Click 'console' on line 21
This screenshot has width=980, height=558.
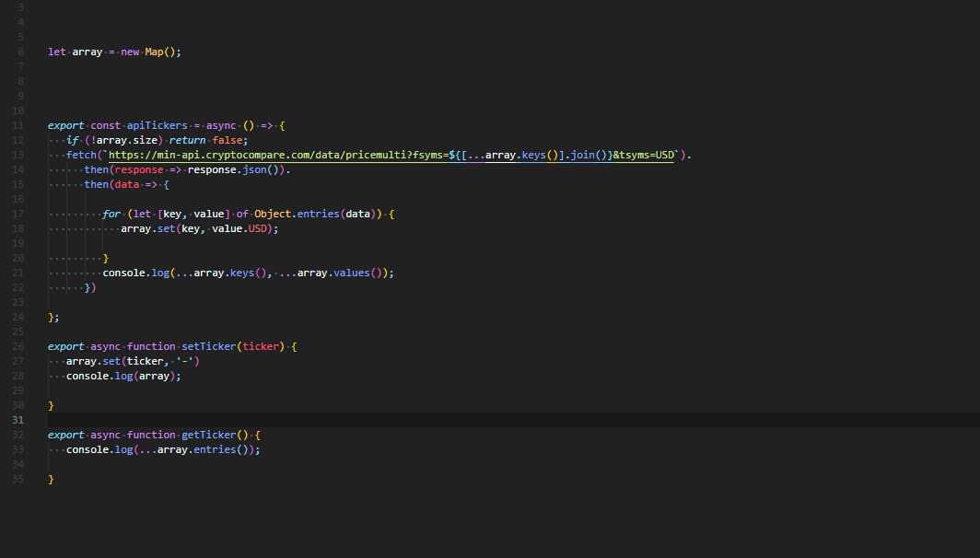pyautogui.click(x=123, y=273)
